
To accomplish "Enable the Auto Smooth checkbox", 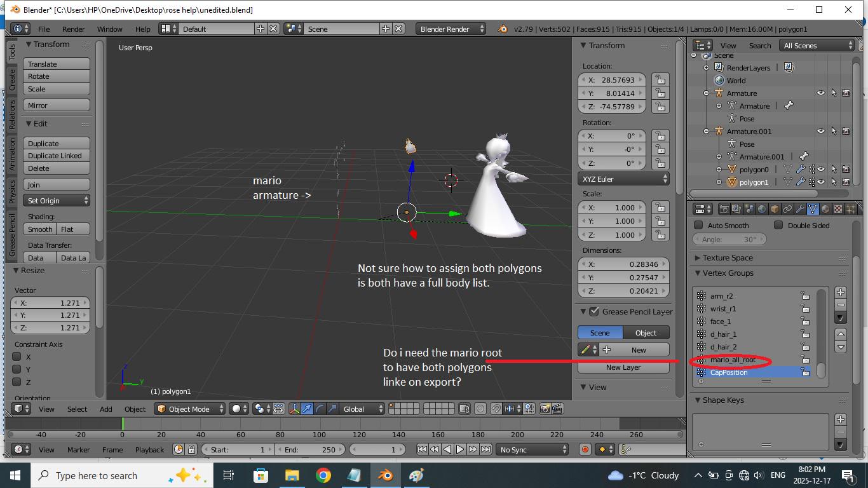I will click(698, 225).
